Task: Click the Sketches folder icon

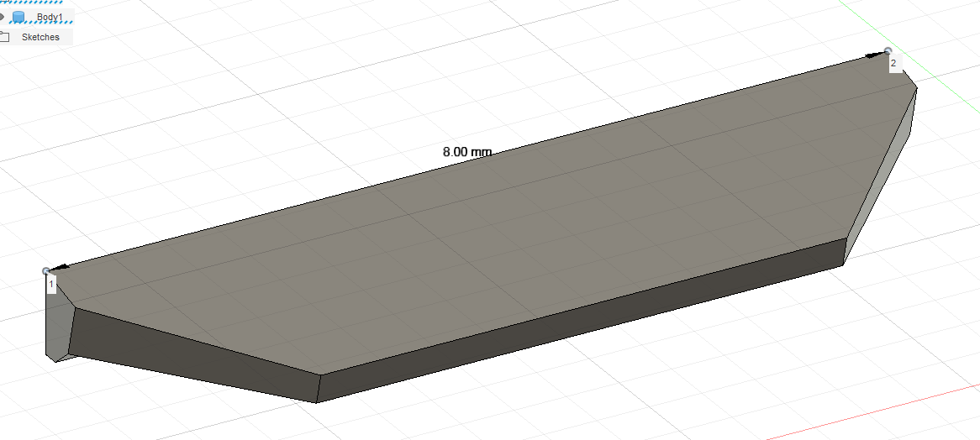Action: coord(4,37)
